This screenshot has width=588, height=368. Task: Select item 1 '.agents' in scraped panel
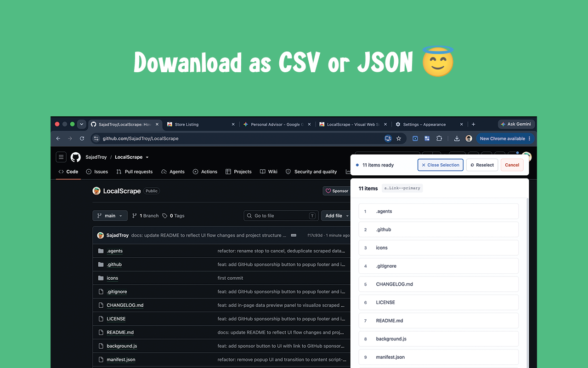pyautogui.click(x=439, y=212)
